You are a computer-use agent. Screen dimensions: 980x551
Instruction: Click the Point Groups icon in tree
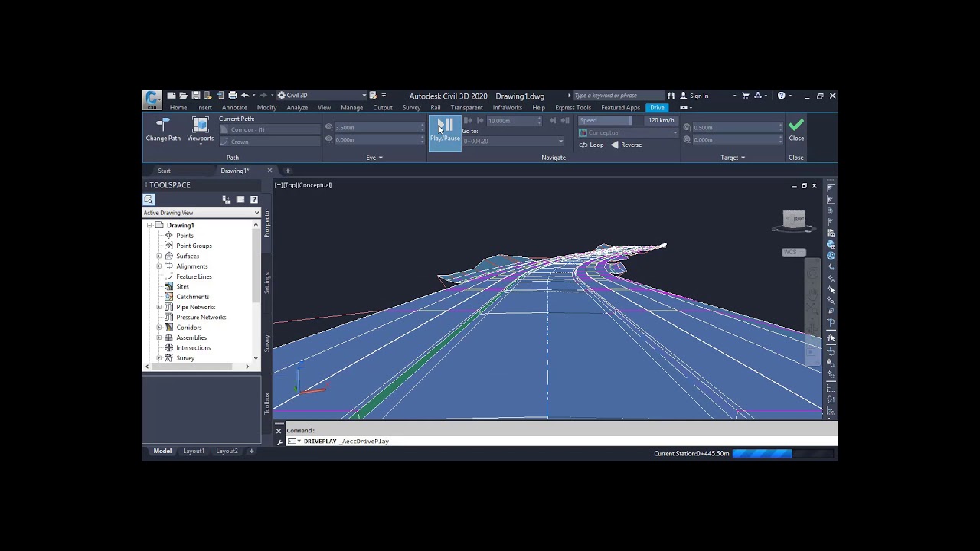[169, 246]
